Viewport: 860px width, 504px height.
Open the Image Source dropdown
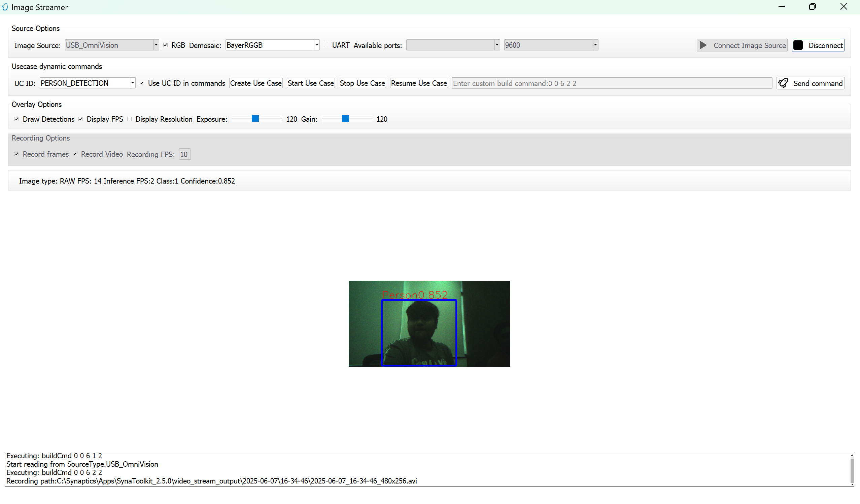[x=156, y=45]
